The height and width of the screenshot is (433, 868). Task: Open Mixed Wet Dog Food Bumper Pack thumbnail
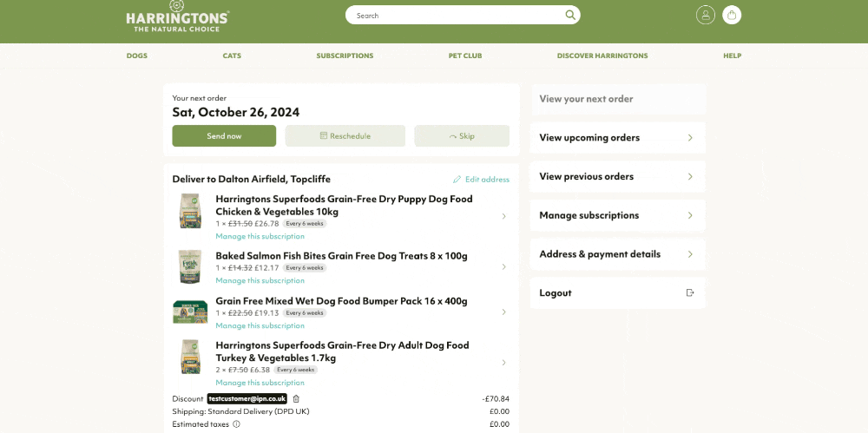coord(190,312)
